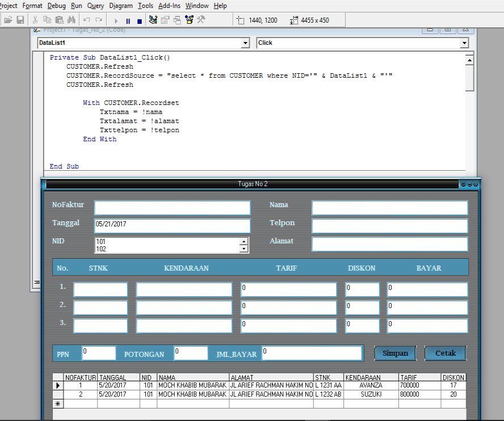The image size is (504, 421).
Task: Click the AVANZA cell in the grid
Action: [371, 385]
